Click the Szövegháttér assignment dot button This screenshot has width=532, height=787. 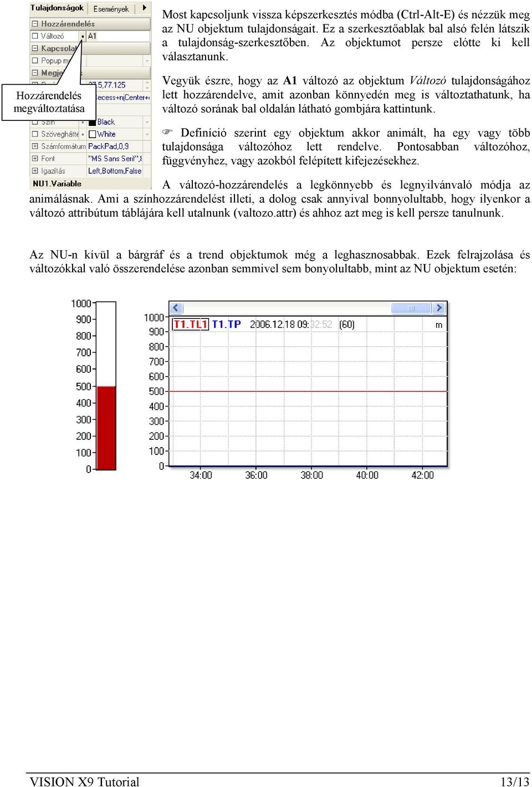click(83, 134)
